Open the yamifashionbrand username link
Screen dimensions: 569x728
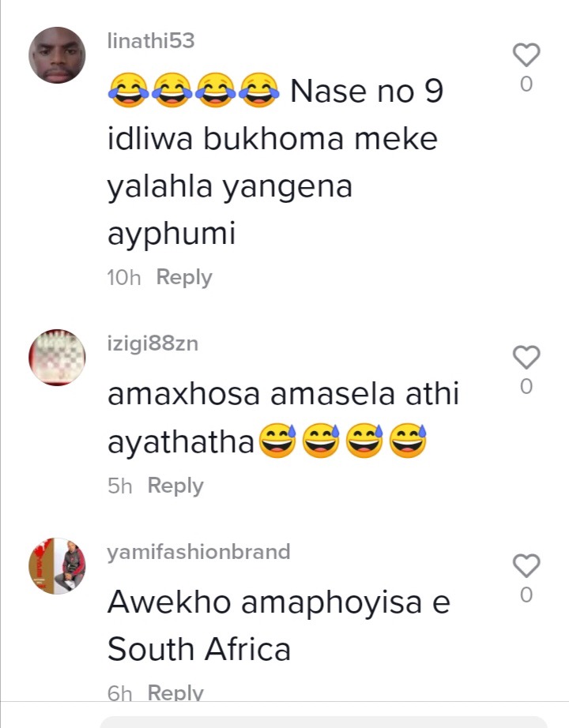pyautogui.click(x=198, y=552)
